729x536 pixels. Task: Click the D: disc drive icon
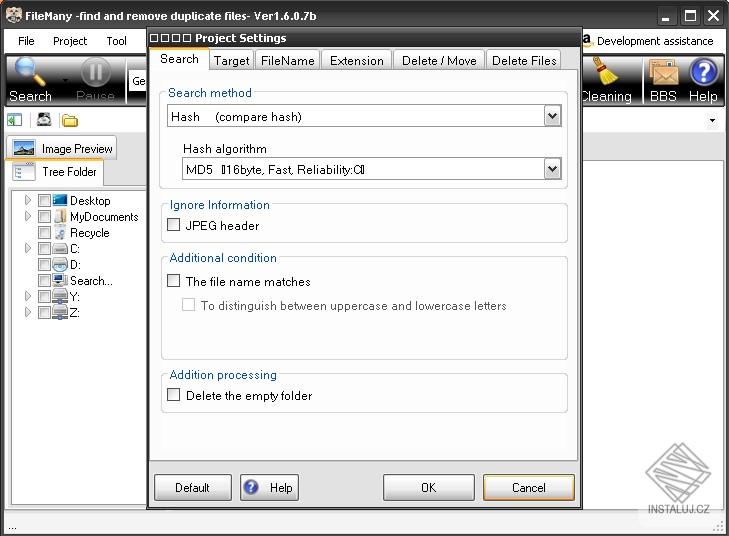[x=60, y=265]
